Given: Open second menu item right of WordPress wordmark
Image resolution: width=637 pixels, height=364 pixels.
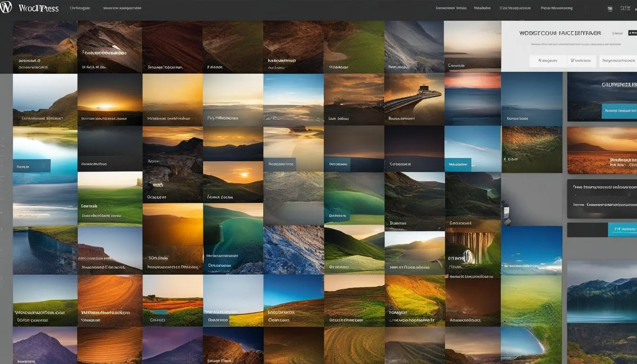Looking at the screenshot, I should [x=122, y=8].
